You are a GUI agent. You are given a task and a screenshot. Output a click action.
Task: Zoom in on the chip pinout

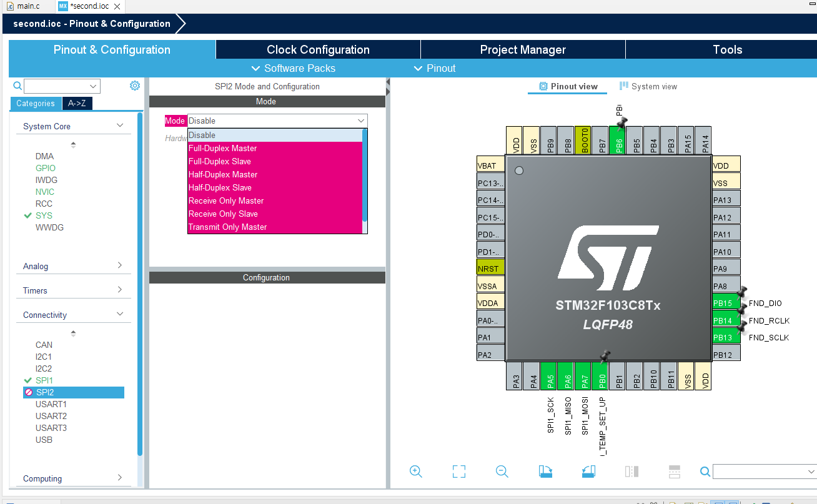416,472
